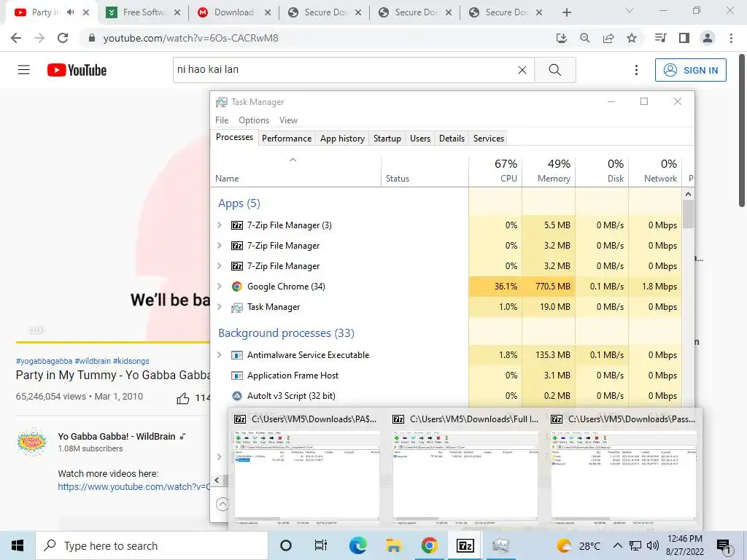This screenshot has height=560, width=747.
Task: Open the Yo Gabba Gabba! - WildBrain channel name
Action: pyautogui.click(x=116, y=436)
